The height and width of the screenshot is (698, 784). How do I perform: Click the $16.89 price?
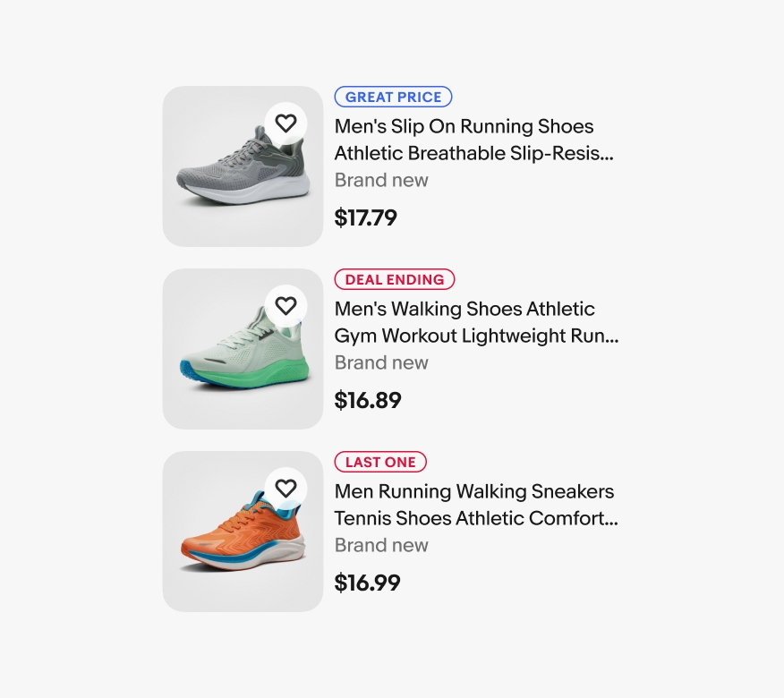[368, 400]
